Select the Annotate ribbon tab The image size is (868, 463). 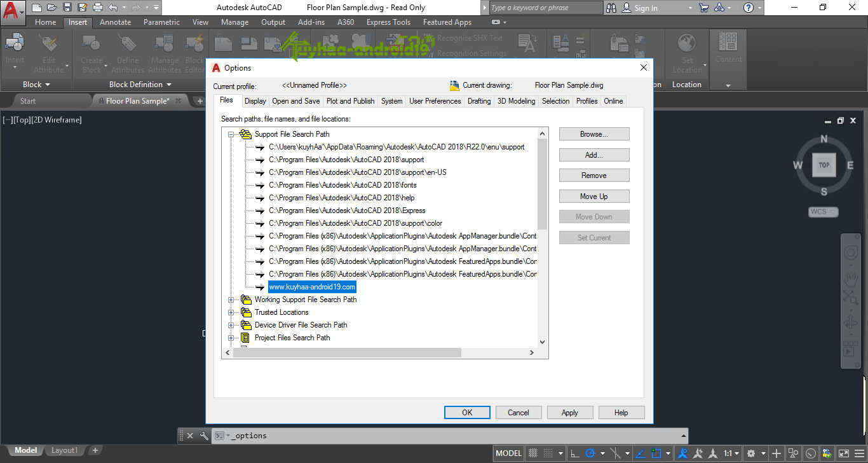[x=116, y=22]
